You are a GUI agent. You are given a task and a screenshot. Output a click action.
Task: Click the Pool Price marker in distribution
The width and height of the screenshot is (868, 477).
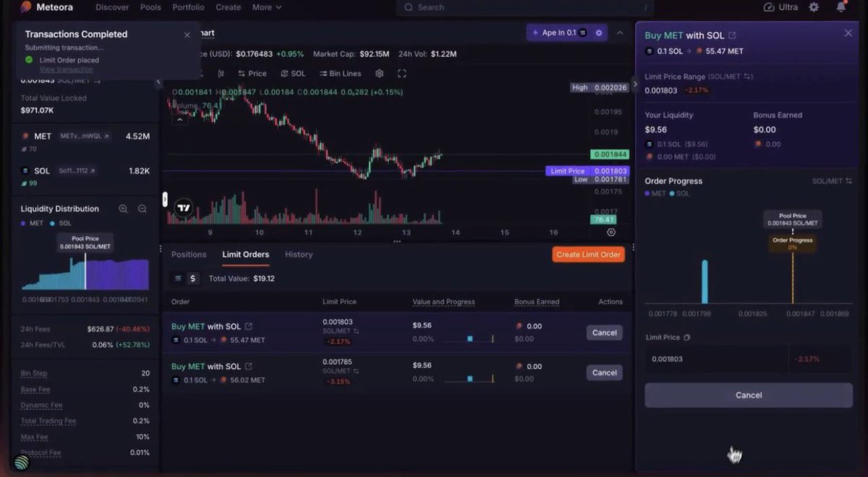click(x=85, y=243)
